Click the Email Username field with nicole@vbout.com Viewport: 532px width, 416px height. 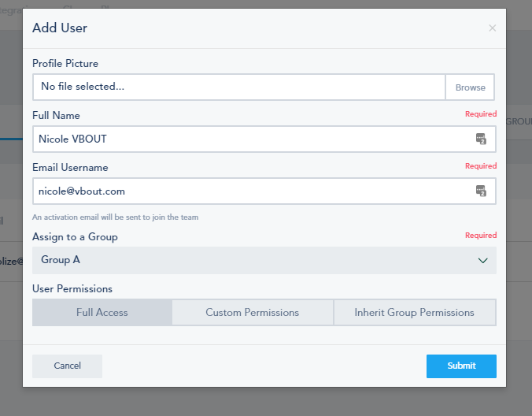tap(264, 191)
